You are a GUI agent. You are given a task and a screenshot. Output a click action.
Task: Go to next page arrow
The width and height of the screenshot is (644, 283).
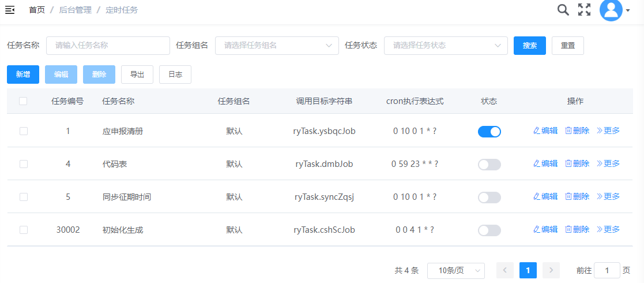pyautogui.click(x=551, y=270)
